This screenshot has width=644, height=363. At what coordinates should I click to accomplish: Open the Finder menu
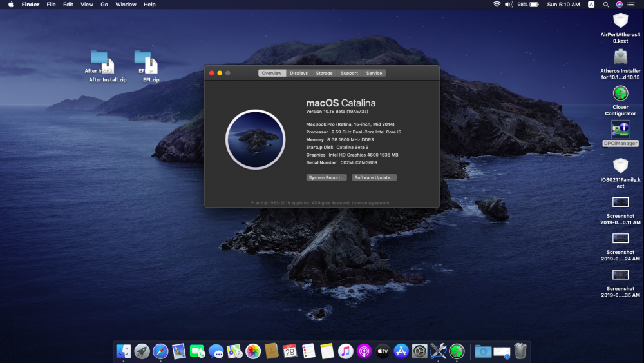[x=30, y=5]
